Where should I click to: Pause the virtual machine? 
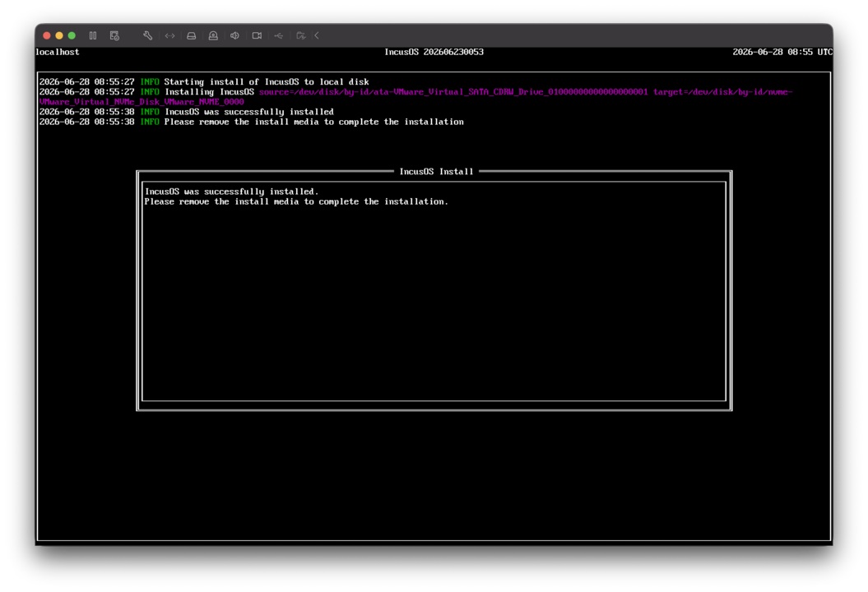click(x=93, y=35)
